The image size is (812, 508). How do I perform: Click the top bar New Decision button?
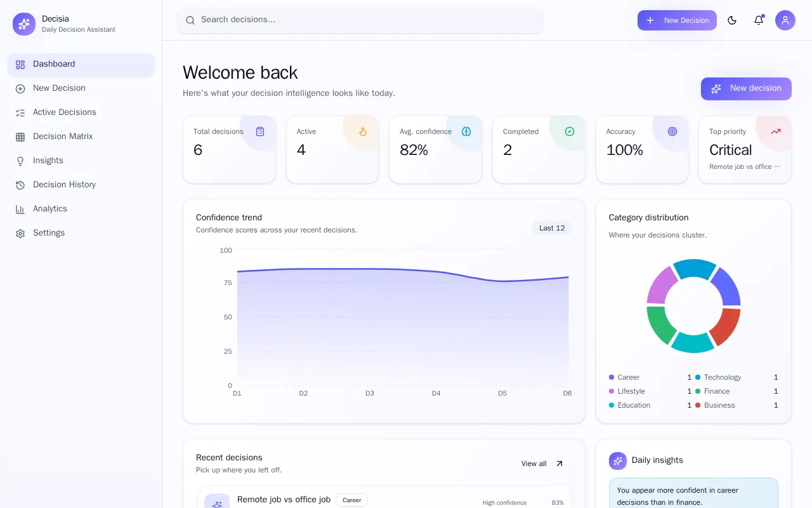pyautogui.click(x=677, y=20)
